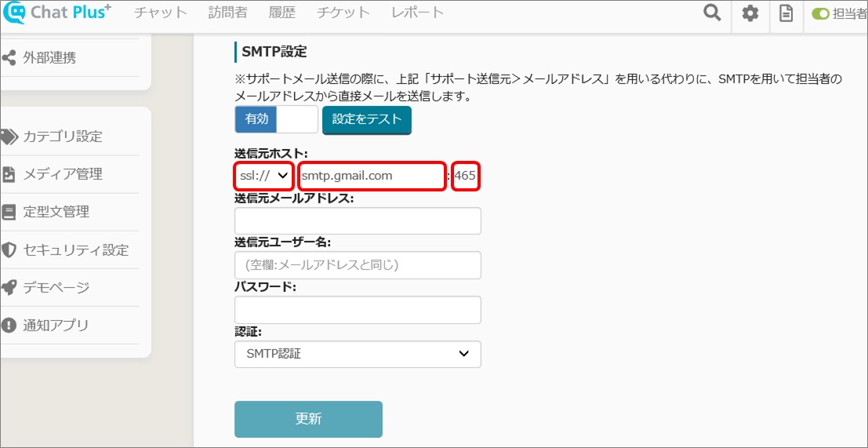Image resolution: width=868 pixels, height=448 pixels.
Task: Click the Chat Plus logo
Action: [x=57, y=13]
